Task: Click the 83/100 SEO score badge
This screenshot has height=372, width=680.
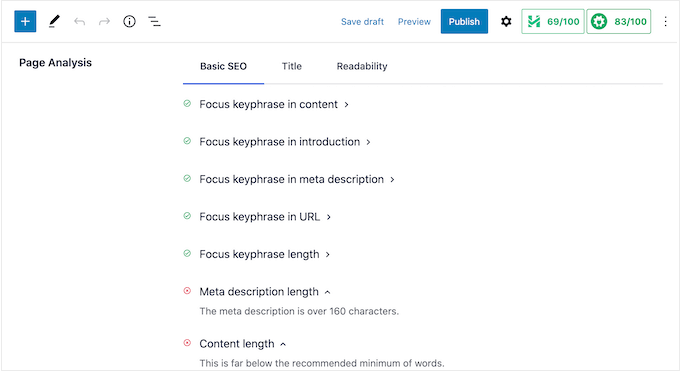Action: tap(619, 21)
